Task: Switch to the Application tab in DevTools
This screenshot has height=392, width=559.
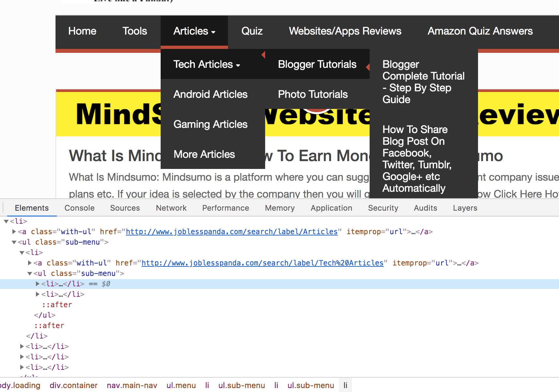Action: [331, 208]
